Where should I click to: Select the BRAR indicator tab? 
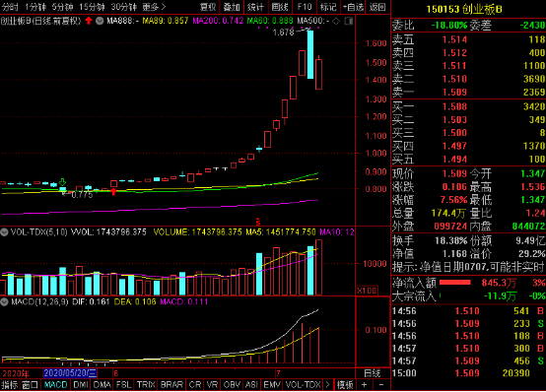click(171, 385)
